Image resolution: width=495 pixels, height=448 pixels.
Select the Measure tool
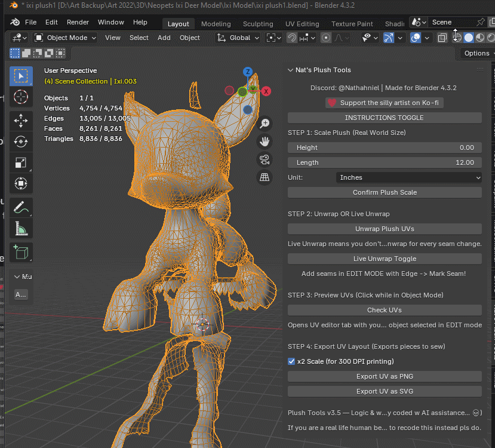pyautogui.click(x=21, y=228)
